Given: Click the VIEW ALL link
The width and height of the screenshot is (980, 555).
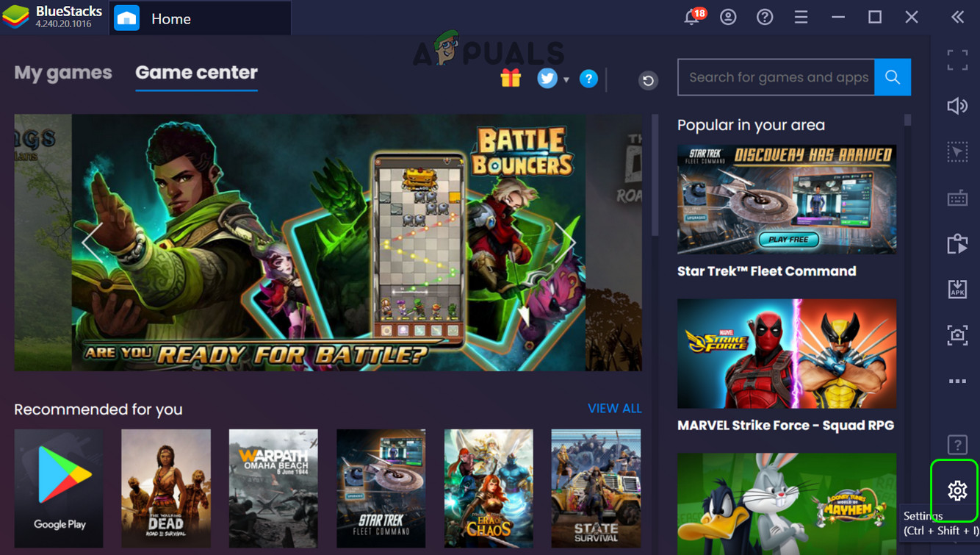Looking at the screenshot, I should point(615,409).
